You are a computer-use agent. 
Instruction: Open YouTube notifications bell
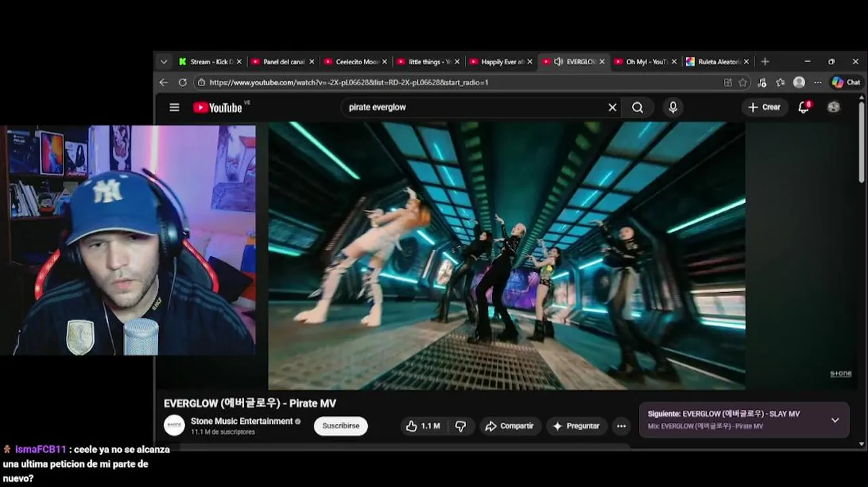tap(804, 107)
